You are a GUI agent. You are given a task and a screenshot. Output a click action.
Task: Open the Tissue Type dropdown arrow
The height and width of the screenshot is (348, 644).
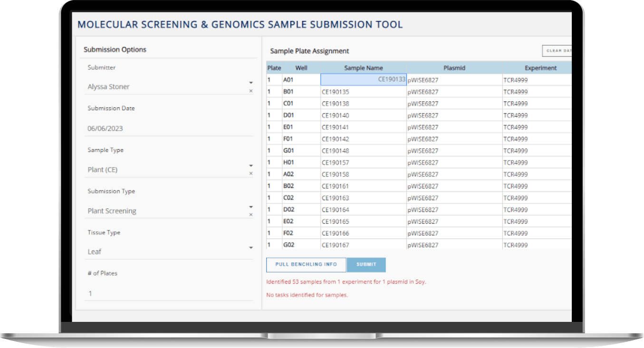[251, 248]
